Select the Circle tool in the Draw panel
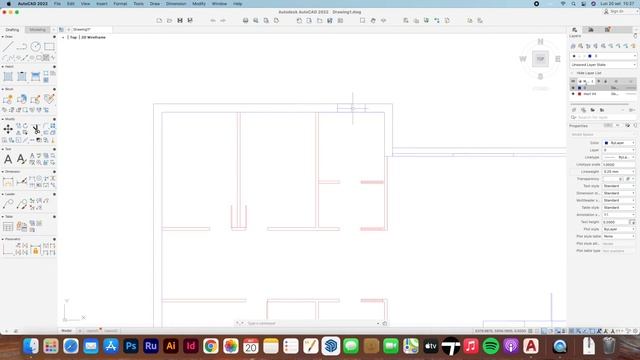The image size is (640, 360). pyautogui.click(x=36, y=47)
